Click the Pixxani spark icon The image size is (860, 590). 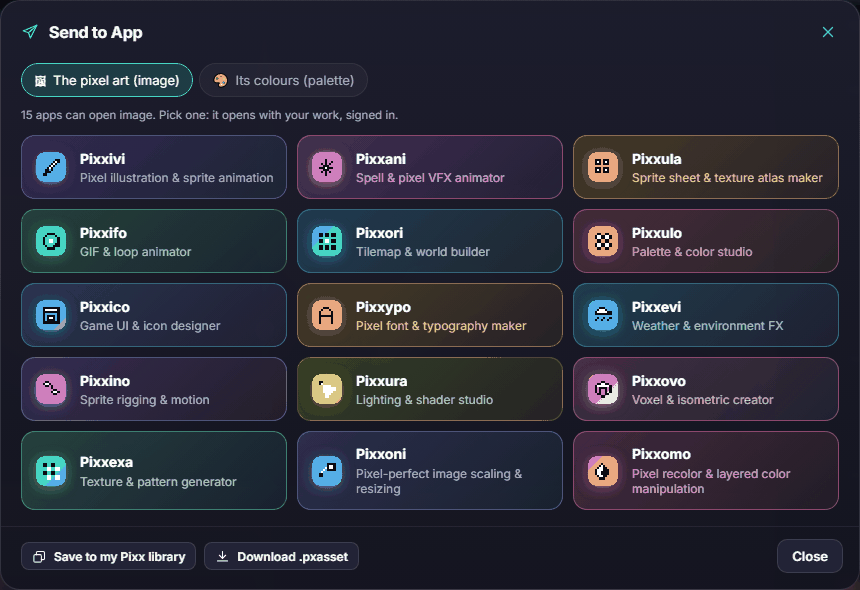pos(327,167)
